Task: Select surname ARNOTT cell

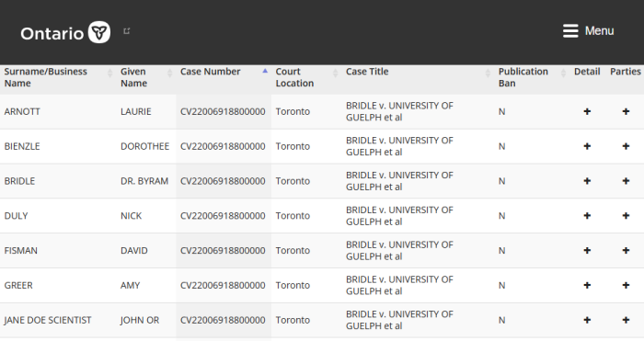Action: pos(22,111)
